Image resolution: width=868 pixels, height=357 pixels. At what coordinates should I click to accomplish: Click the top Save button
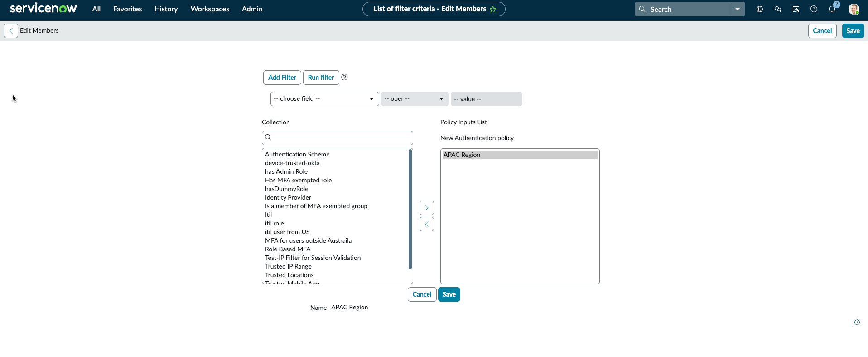(x=853, y=31)
